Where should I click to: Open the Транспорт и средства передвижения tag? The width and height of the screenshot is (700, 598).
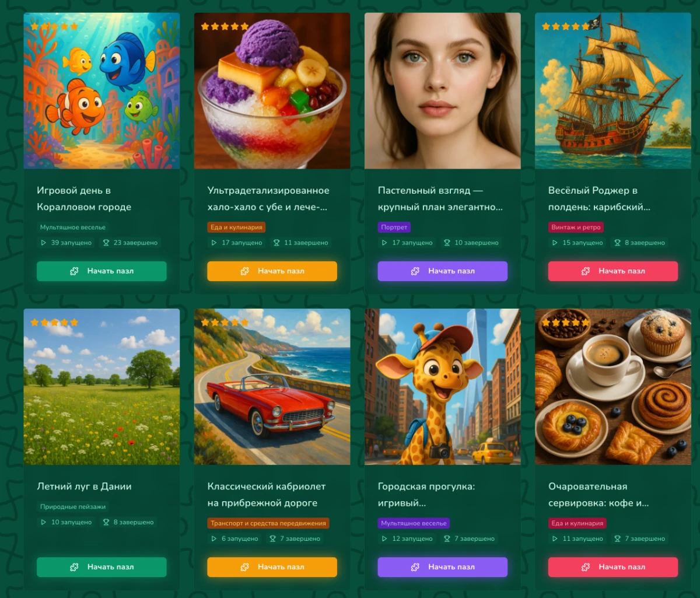[268, 523]
